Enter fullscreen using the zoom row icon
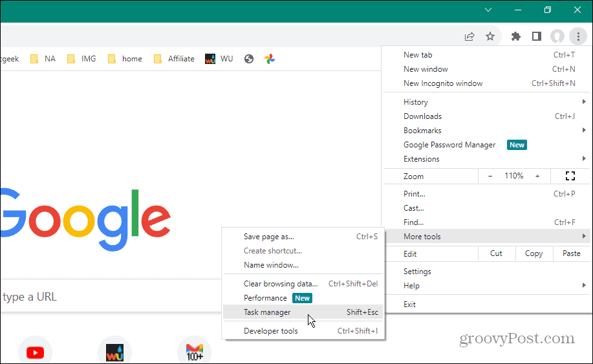Image resolution: width=593 pixels, height=364 pixels. 570,176
